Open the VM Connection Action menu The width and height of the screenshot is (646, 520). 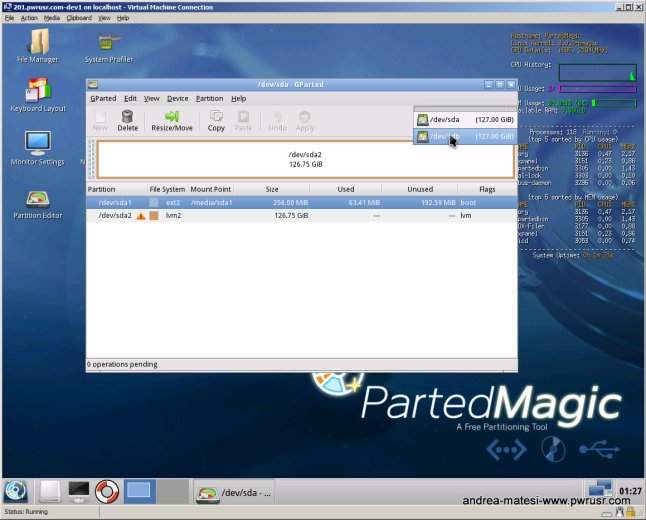click(x=29, y=18)
